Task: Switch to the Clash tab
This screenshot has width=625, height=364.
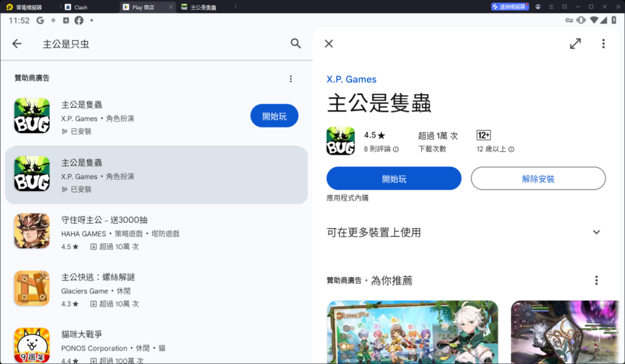Action: 76,7
